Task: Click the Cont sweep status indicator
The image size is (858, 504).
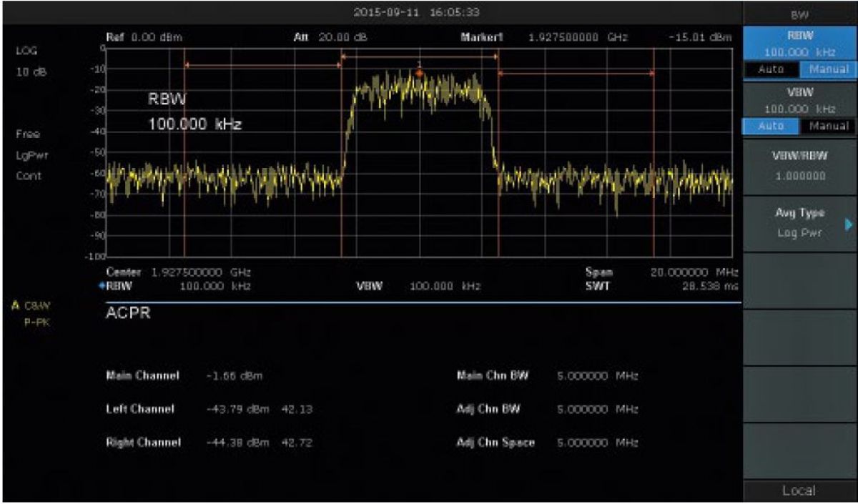Action: 27,175
